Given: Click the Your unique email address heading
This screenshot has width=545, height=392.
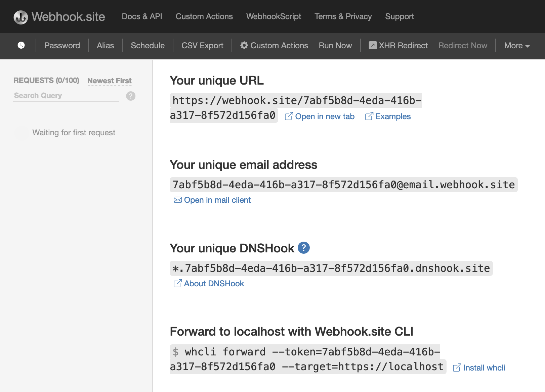Looking at the screenshot, I should [x=243, y=165].
